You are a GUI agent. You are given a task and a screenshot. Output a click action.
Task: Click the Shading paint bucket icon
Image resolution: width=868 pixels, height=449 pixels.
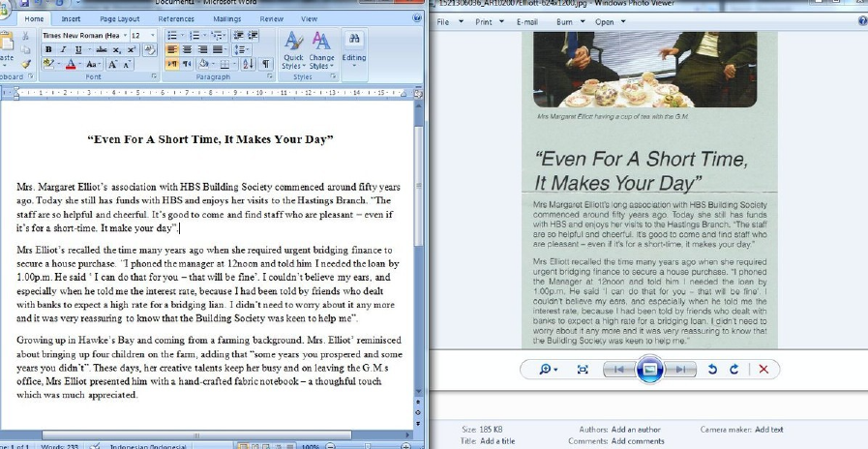coord(204,64)
